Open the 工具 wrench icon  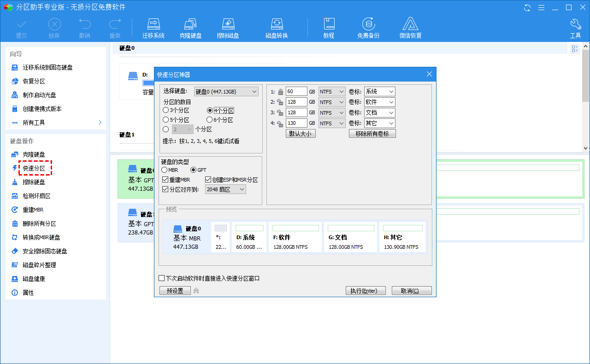point(575,29)
